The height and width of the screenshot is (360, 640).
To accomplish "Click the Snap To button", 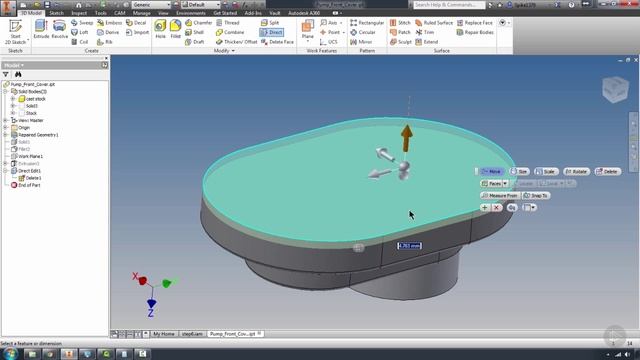I will (536, 196).
